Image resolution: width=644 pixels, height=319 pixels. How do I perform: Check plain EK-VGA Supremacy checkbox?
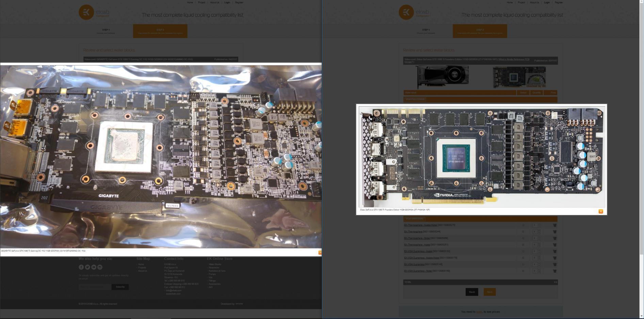[x=523, y=264]
